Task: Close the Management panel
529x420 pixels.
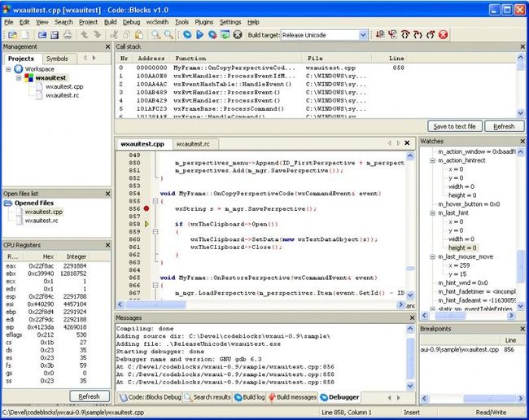Action: 107,46
